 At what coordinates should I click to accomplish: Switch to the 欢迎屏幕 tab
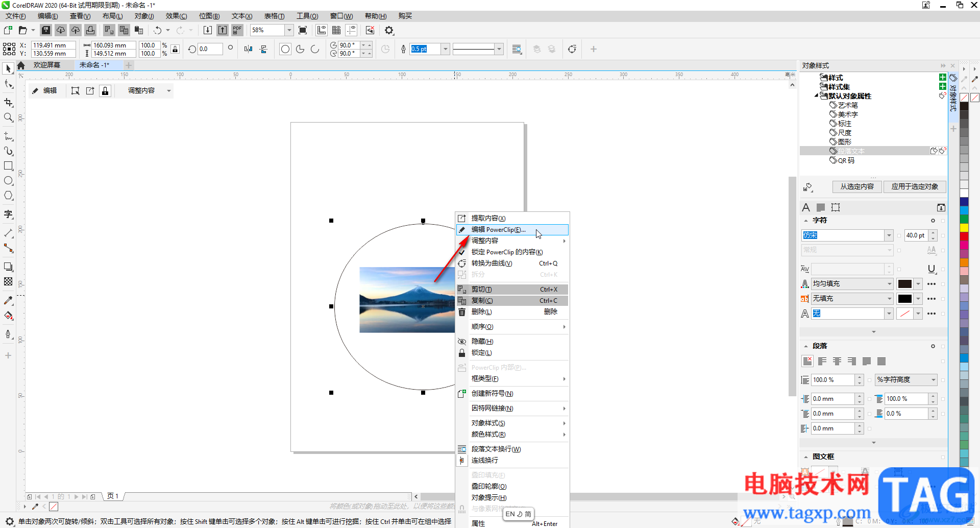[47, 65]
